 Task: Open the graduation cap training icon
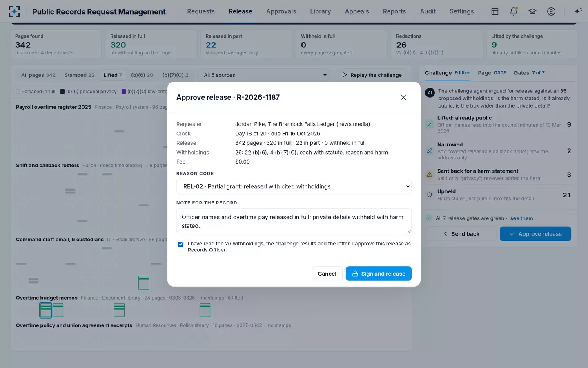[x=532, y=11]
